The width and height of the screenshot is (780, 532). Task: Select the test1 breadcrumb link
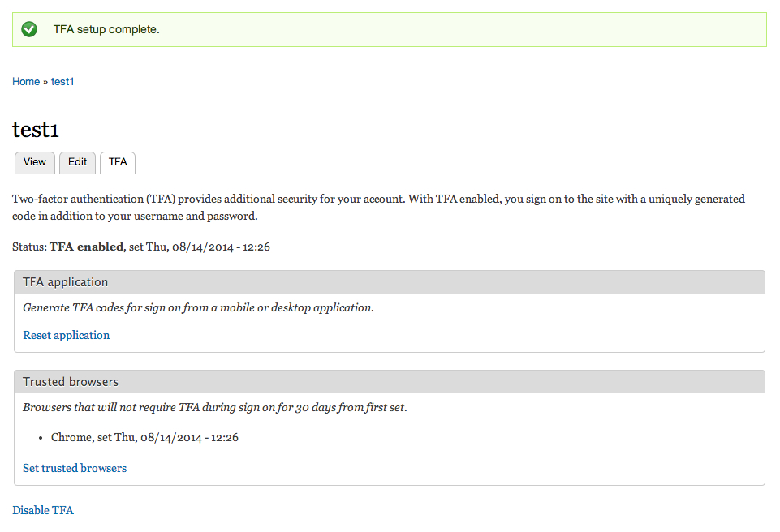(x=62, y=81)
